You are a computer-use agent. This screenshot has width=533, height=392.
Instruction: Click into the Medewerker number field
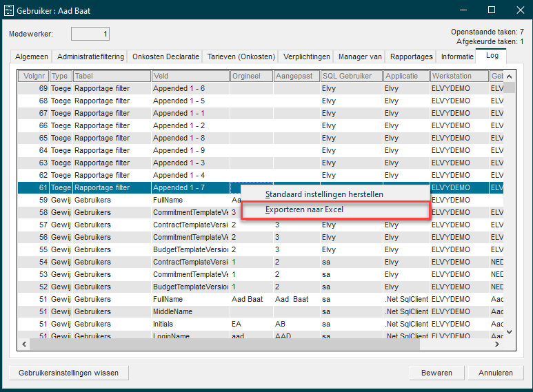(90, 34)
